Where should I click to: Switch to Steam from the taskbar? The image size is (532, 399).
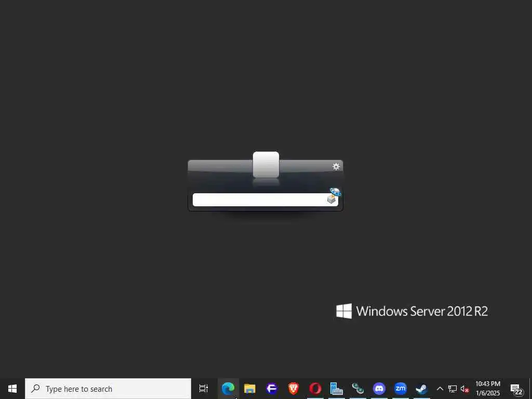coord(422,389)
